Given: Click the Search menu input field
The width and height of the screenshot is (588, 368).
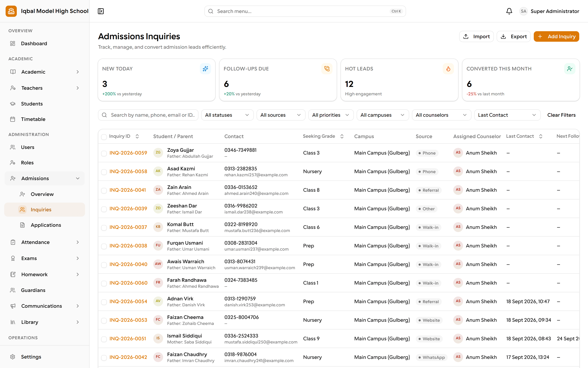Looking at the screenshot, I should tap(305, 11).
